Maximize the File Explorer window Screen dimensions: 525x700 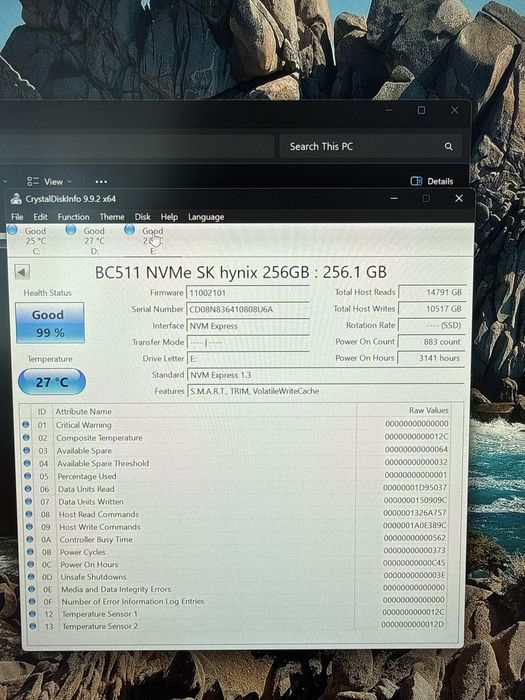pos(421,110)
